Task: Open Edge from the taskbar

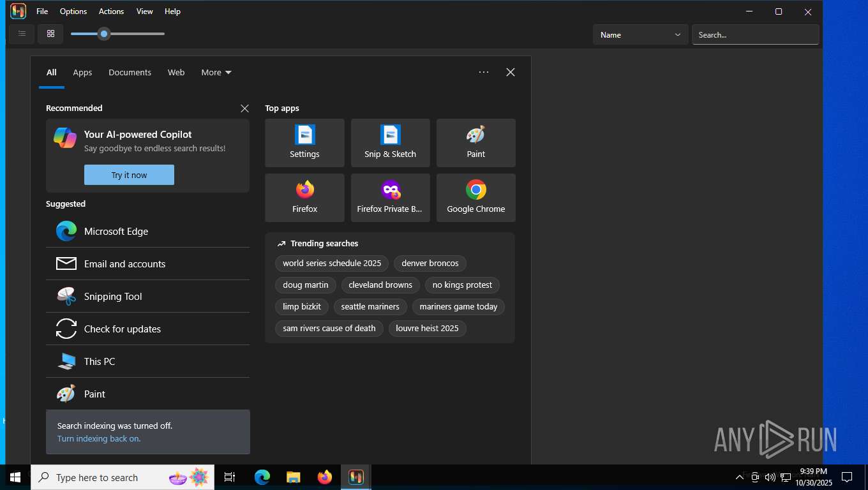Action: point(262,477)
